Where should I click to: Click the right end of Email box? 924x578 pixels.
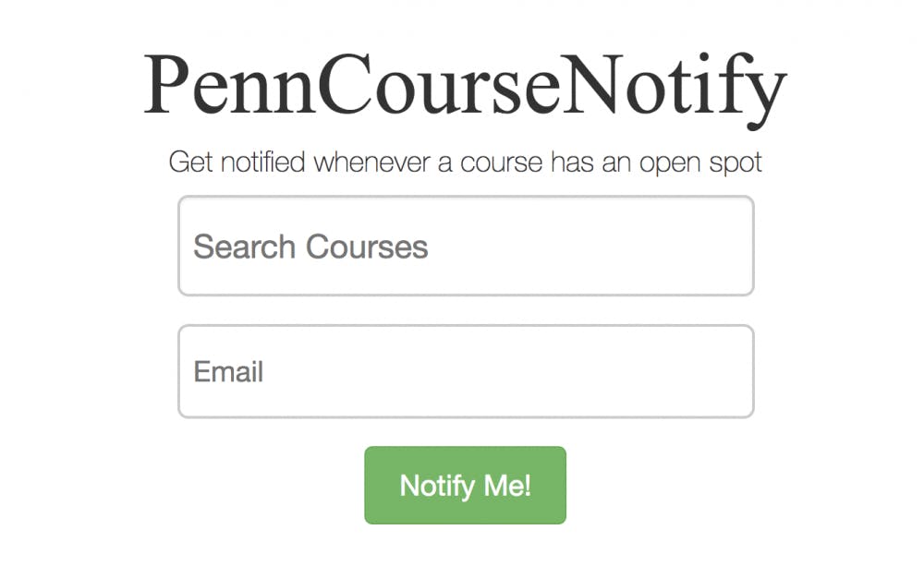pyautogui.click(x=730, y=371)
